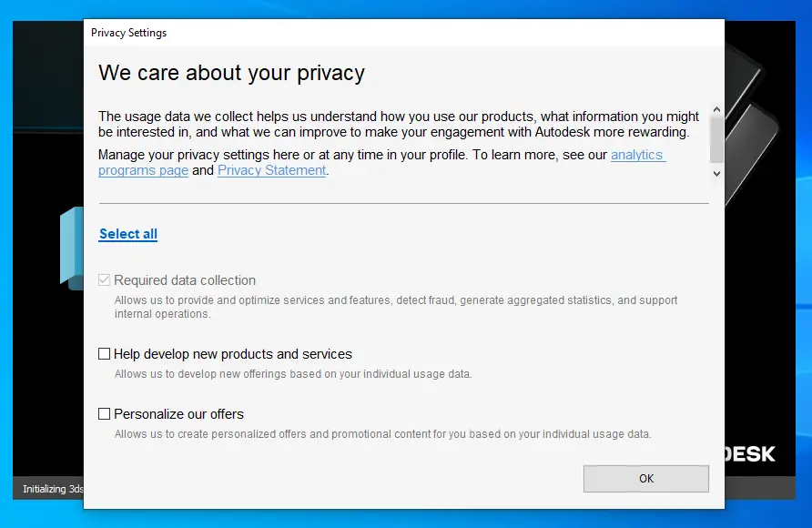Click the Privacy Settings title bar text
Image resolution: width=812 pixels, height=528 pixels.
click(x=129, y=33)
